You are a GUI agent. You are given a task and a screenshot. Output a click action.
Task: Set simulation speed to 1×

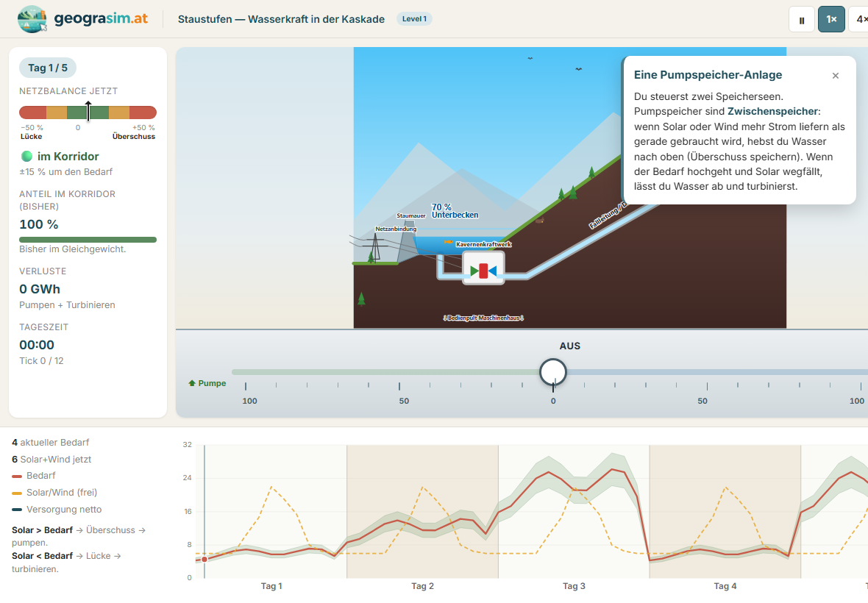pos(831,19)
